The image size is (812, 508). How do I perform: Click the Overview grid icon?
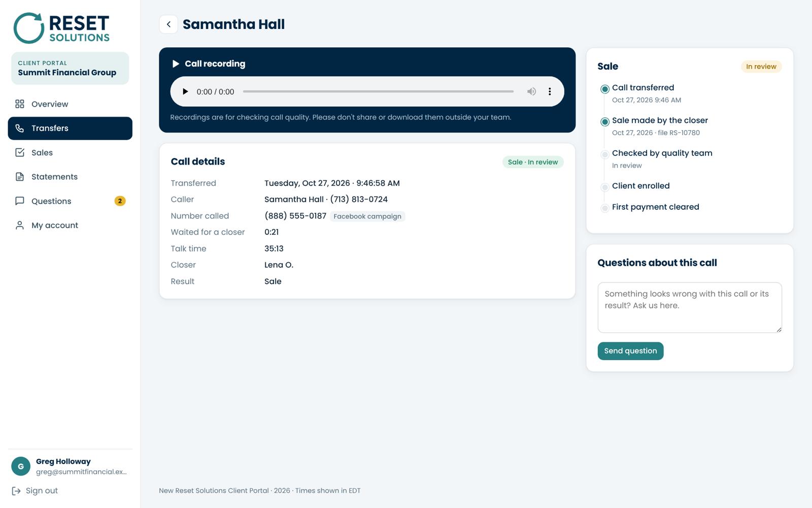click(20, 104)
